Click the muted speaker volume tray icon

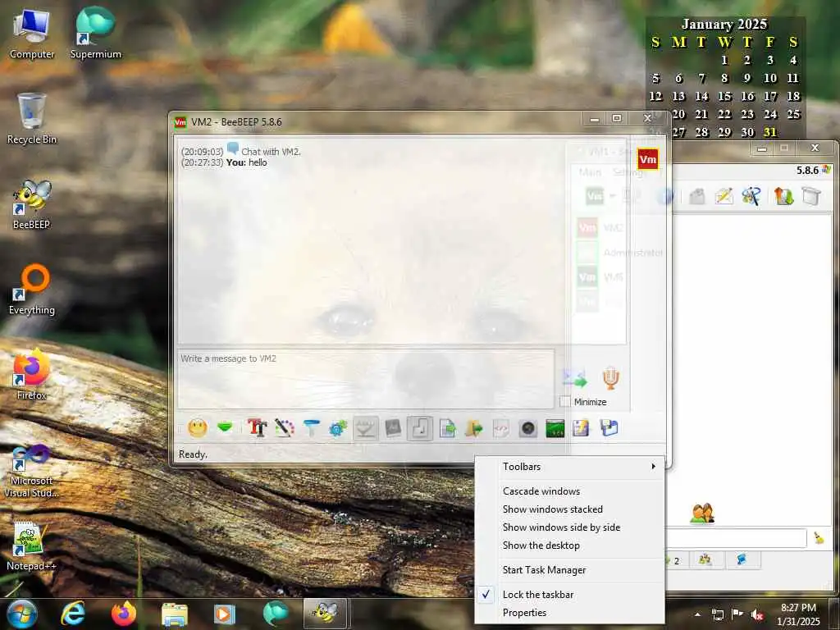(x=757, y=614)
